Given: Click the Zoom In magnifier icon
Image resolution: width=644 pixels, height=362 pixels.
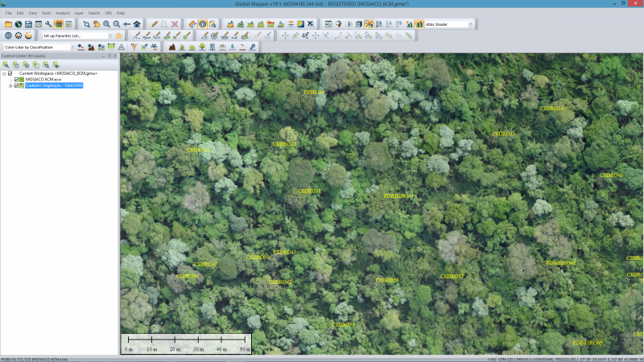Looking at the screenshot, I should click(x=106, y=24).
